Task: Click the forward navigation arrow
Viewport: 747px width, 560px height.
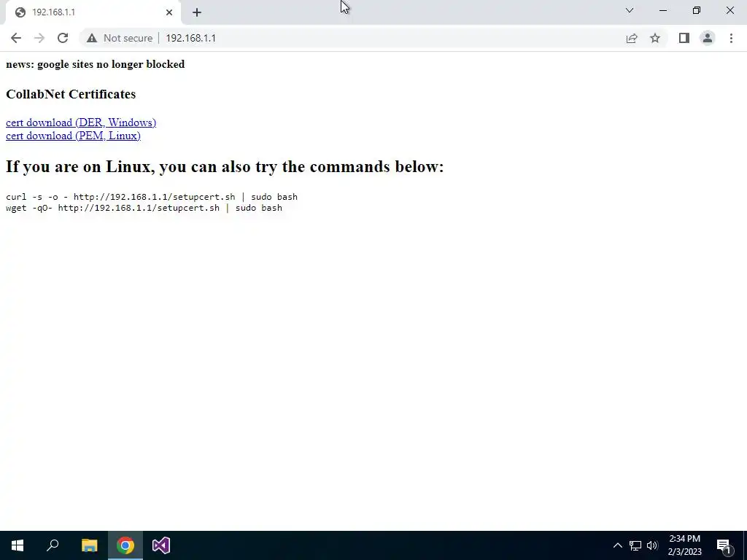Action: pos(39,38)
